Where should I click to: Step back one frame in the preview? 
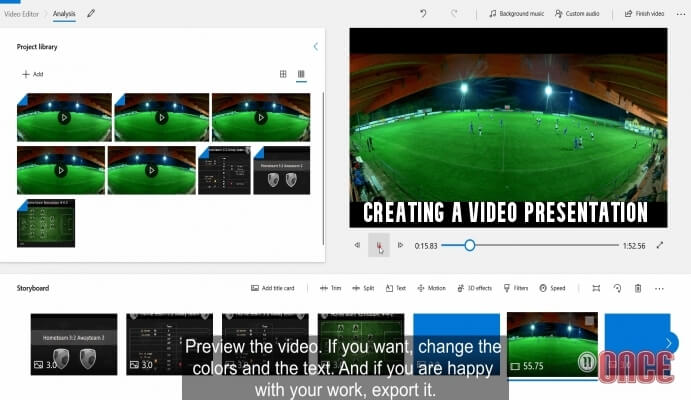pos(357,245)
